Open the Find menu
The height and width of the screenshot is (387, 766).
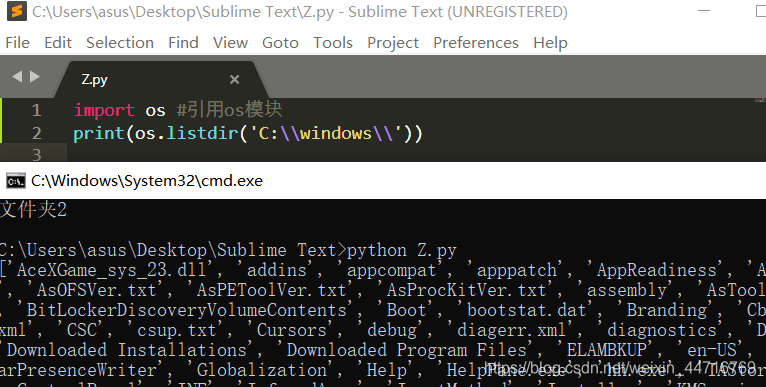pos(183,43)
